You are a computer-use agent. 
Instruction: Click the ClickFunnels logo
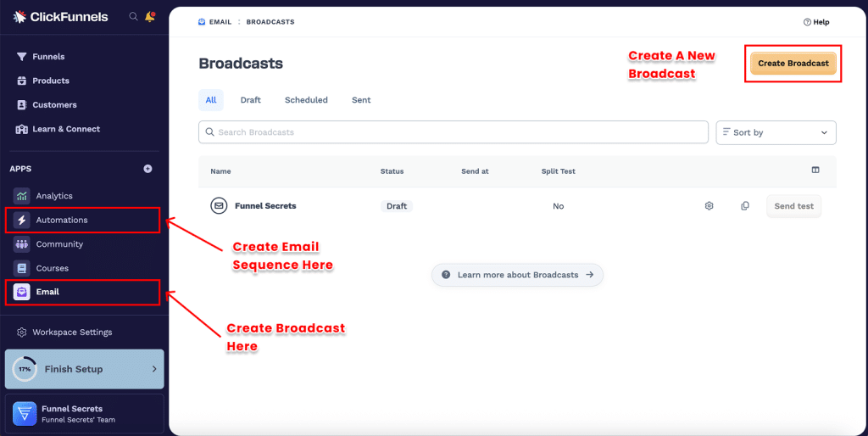tap(60, 17)
